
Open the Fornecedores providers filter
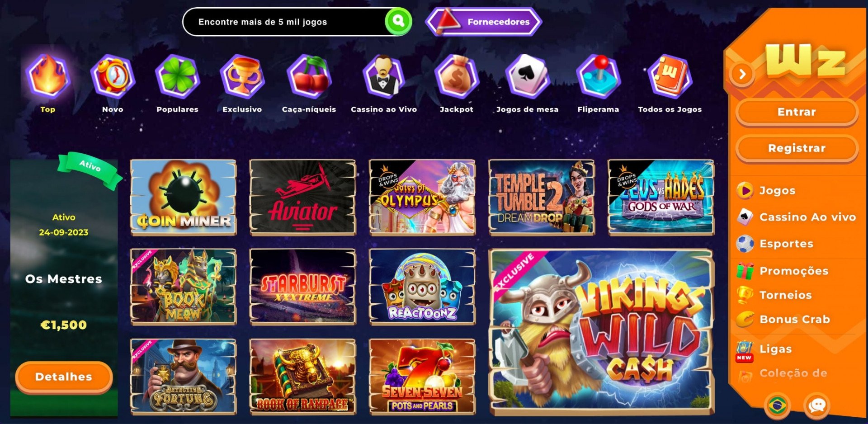[x=484, y=22]
